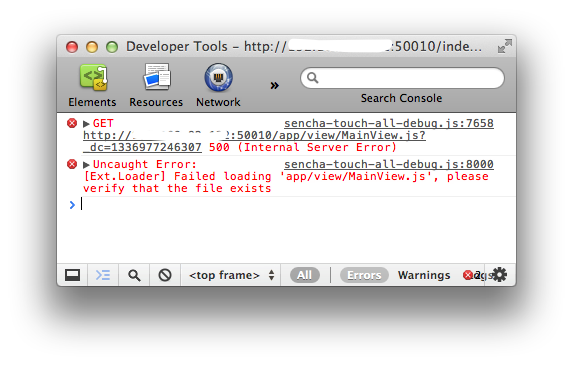This screenshot has height=365, width=573.
Task: Click the Uncaught Error red icon
Action: click(x=72, y=164)
